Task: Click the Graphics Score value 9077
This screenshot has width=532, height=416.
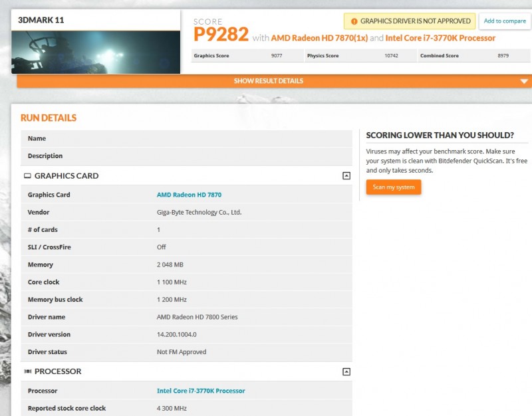Action: click(x=277, y=56)
